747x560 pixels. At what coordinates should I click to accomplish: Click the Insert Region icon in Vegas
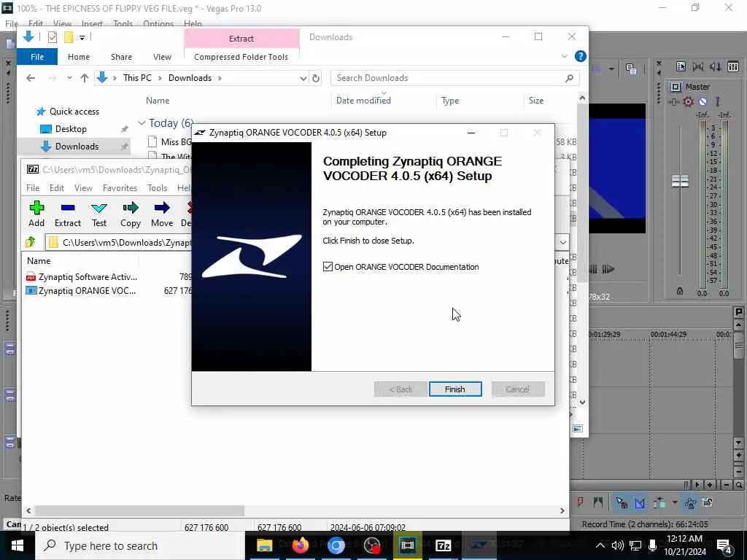click(598, 502)
